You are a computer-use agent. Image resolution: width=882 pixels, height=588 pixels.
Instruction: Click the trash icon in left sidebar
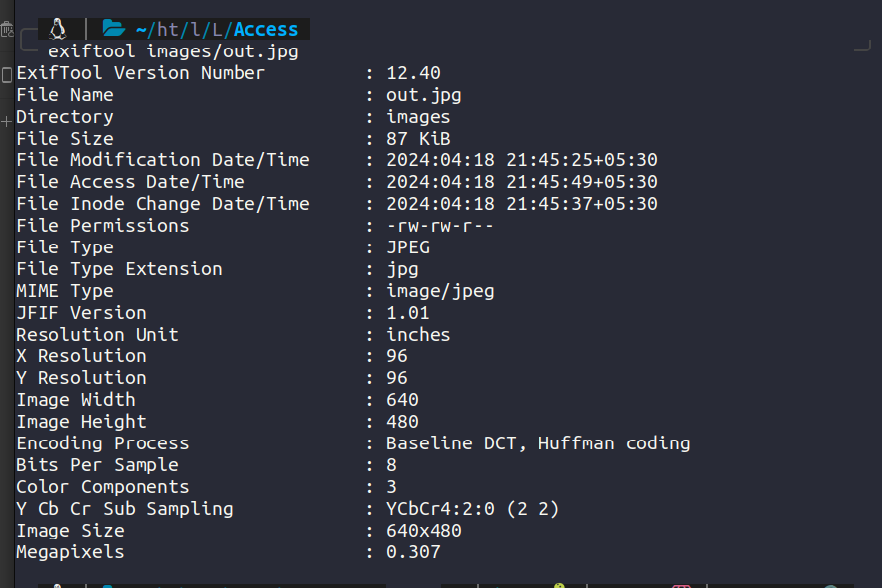6,29
